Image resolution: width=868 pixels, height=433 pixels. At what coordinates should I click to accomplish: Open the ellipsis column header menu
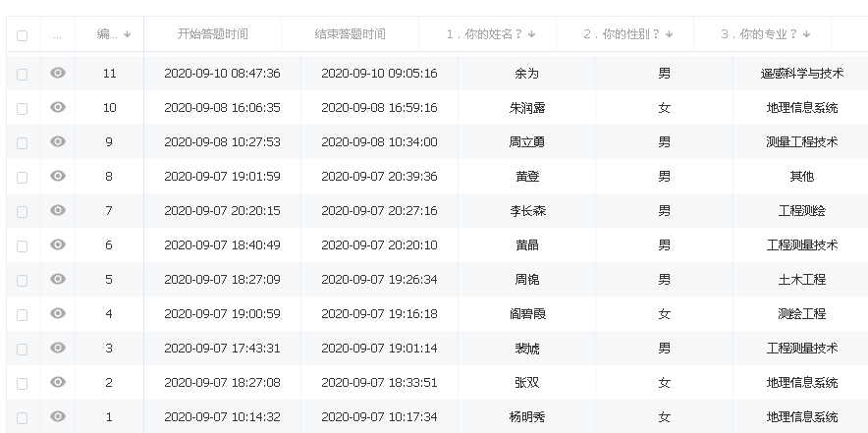click(58, 34)
